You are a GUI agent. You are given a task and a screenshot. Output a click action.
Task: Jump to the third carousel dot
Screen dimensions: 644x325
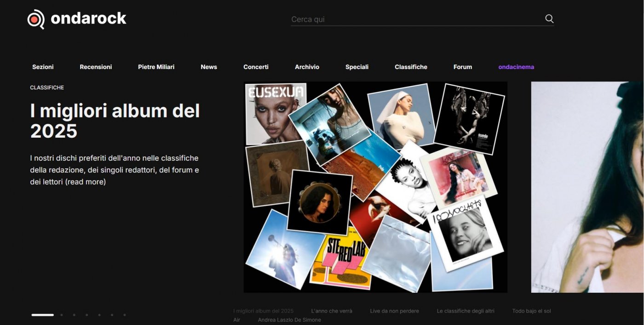tap(74, 315)
